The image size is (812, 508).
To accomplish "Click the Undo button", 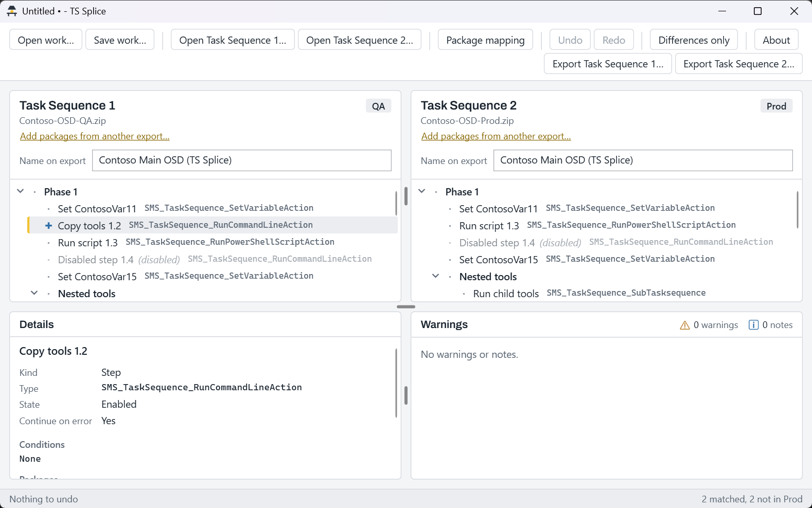I will 570,40.
